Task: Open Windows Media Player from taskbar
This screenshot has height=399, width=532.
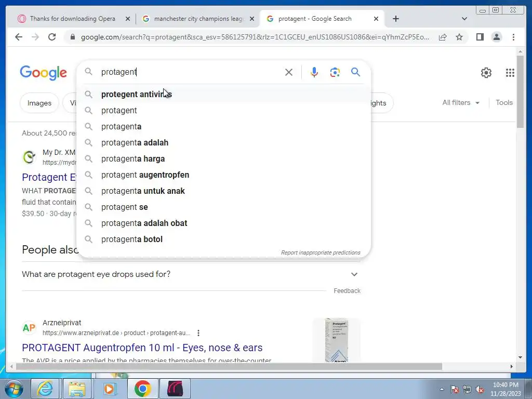Action: point(109,389)
